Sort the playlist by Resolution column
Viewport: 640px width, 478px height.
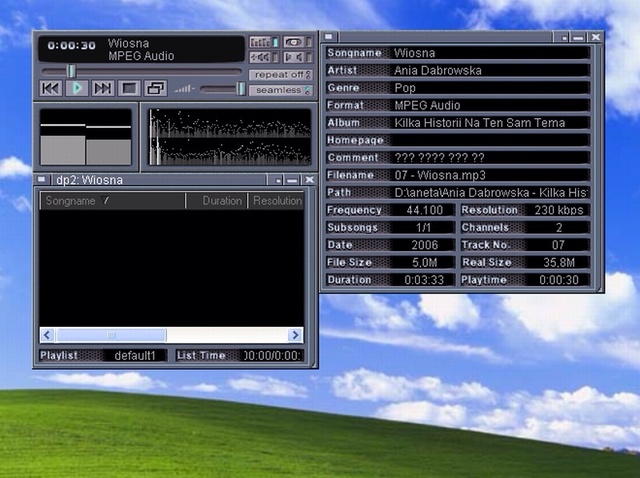[276, 201]
